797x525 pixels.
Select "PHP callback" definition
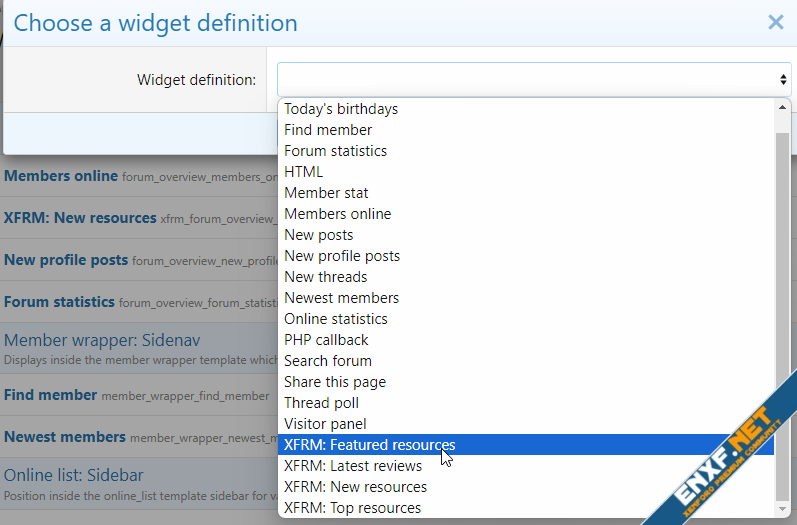(326, 340)
